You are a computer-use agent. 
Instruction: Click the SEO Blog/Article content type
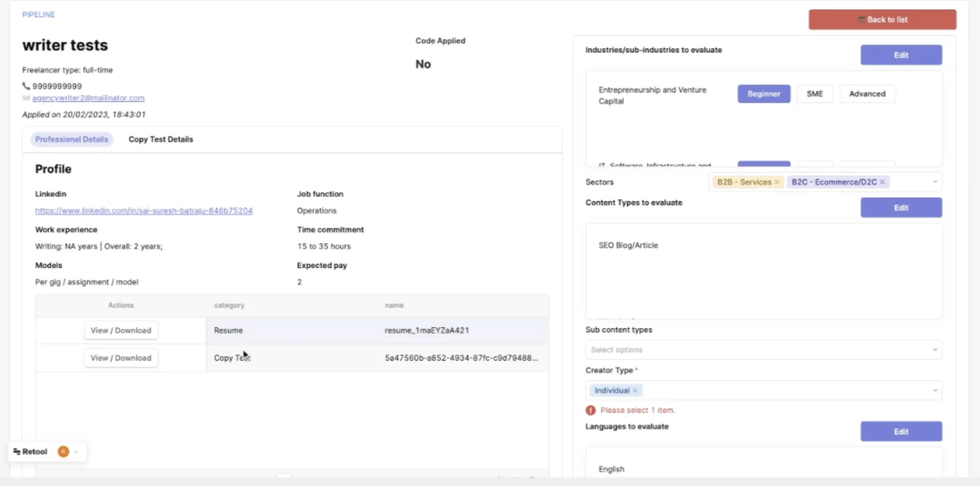[628, 245]
